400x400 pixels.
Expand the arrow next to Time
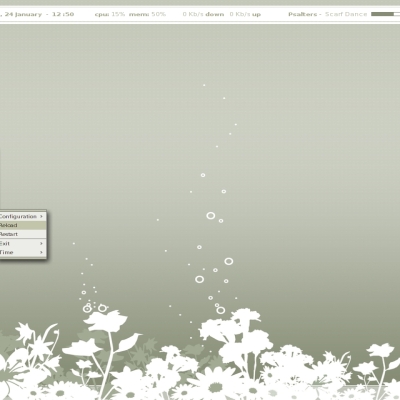click(x=41, y=252)
